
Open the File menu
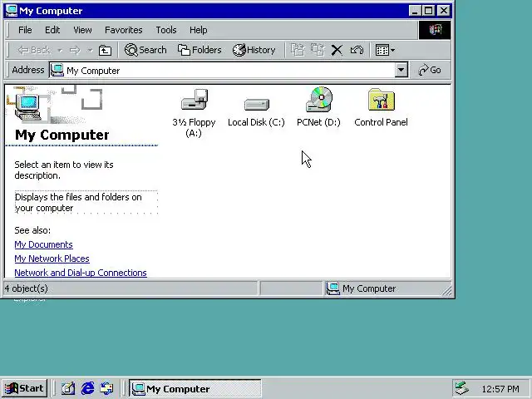[25, 30]
